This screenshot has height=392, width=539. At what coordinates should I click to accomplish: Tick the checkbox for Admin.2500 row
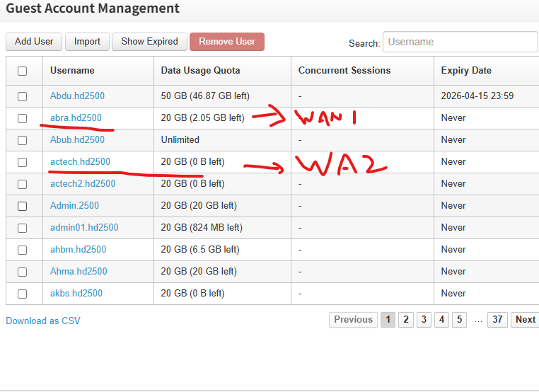coord(23,206)
